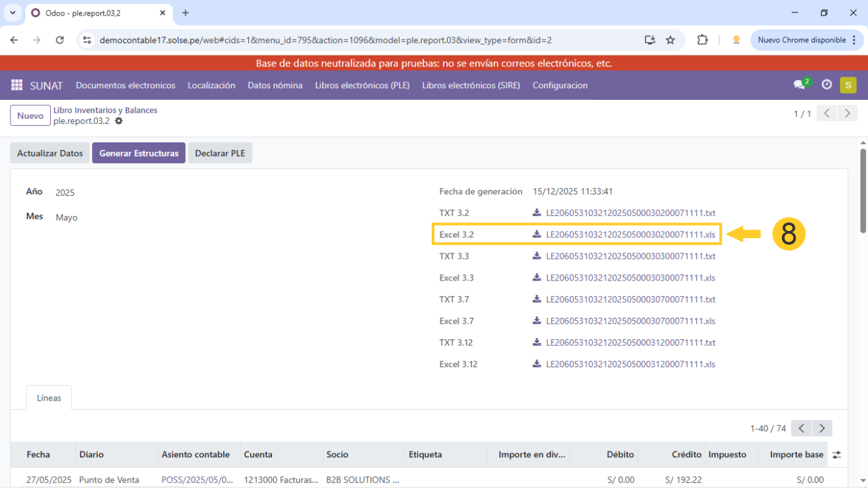Image resolution: width=868 pixels, height=488 pixels.
Task: Open the Odoo apps grid menu
Action: [17, 85]
